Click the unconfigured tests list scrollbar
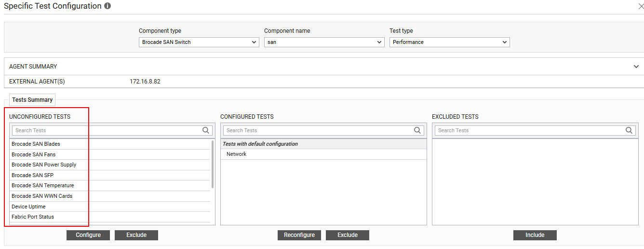 (213, 164)
